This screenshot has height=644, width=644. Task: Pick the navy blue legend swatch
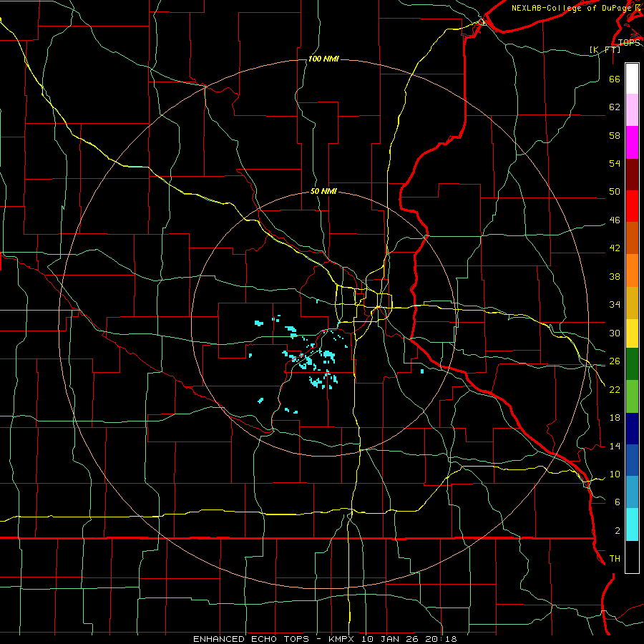[x=632, y=429]
